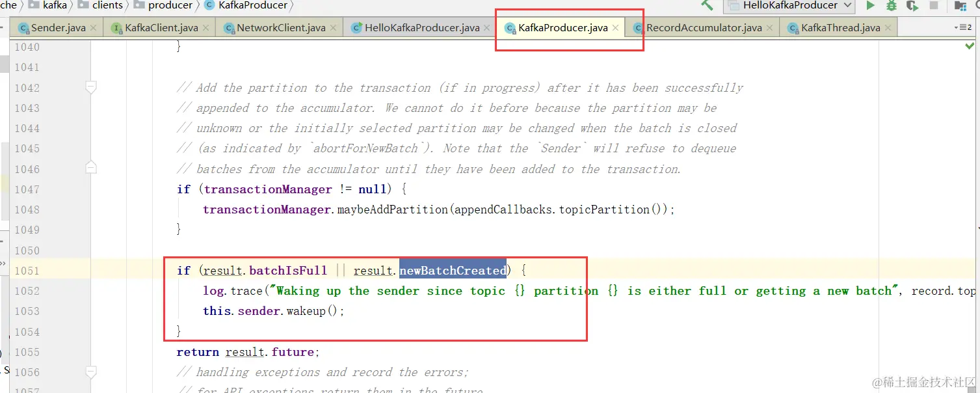Open Project Structure folder icon in toolbar
980x393 pixels.
pyautogui.click(x=960, y=5)
